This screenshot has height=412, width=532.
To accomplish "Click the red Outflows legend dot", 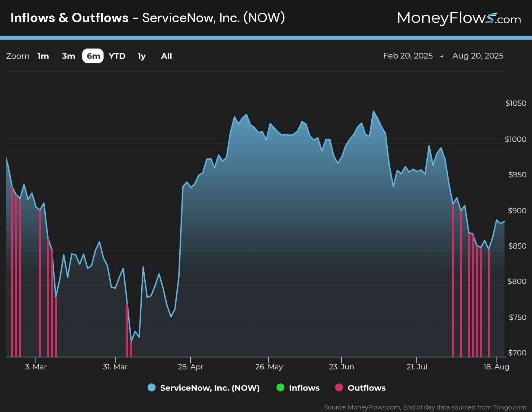I will (339, 388).
